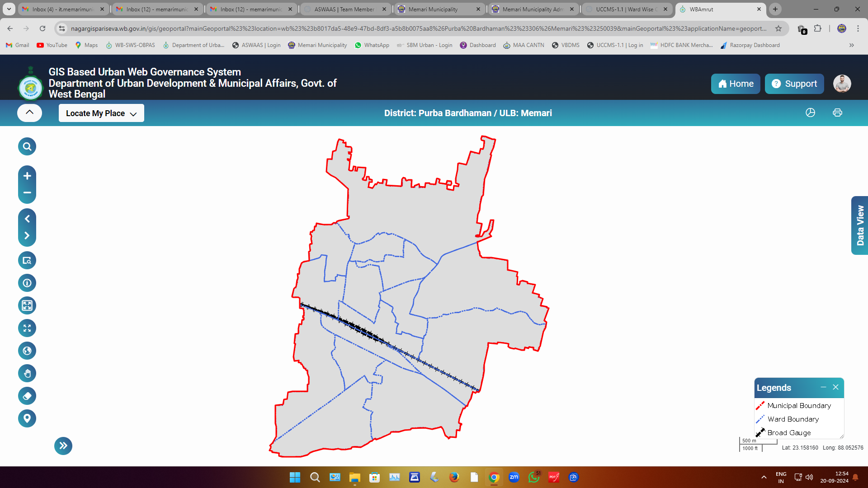Click the map search magnifier icon

pyautogui.click(x=27, y=146)
